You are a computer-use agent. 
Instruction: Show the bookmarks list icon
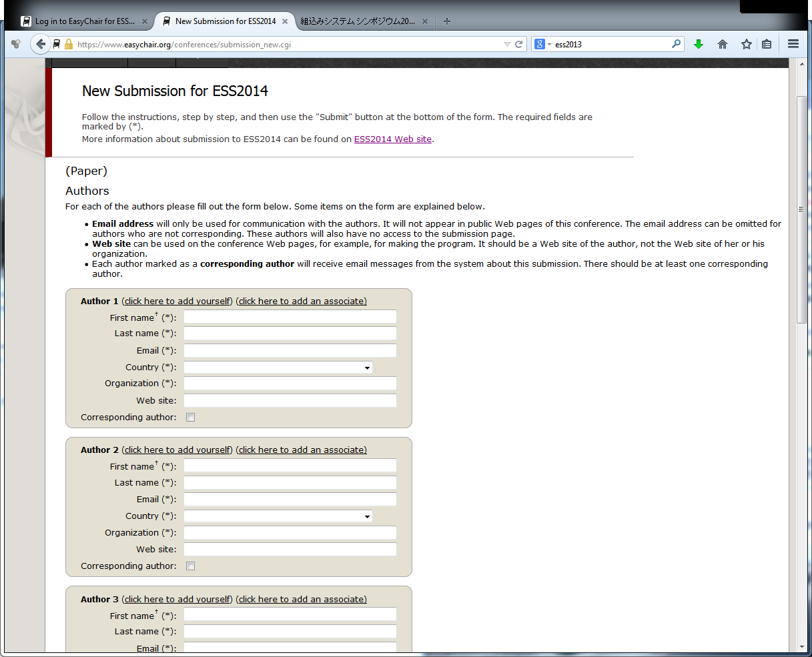click(x=767, y=44)
